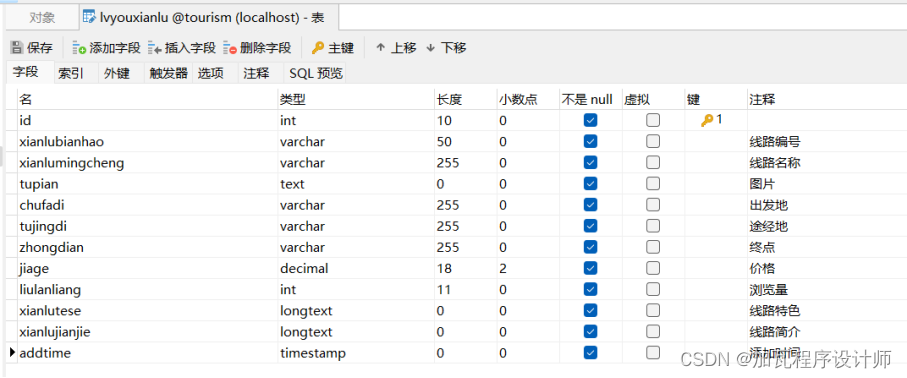This screenshot has height=378, width=907.
Task: Open the SQL 预览 tab
Action: (316, 74)
